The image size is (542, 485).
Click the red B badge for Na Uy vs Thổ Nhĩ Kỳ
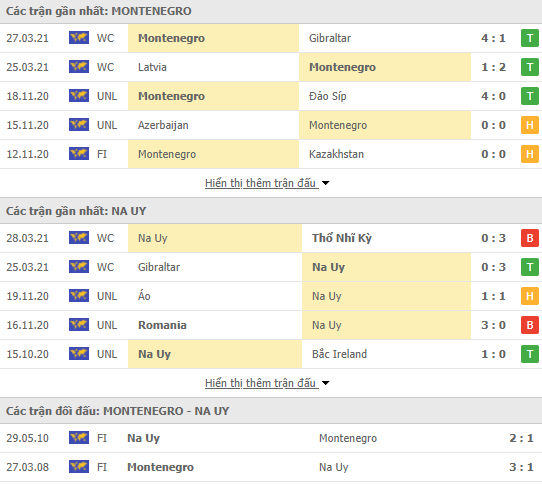(530, 238)
